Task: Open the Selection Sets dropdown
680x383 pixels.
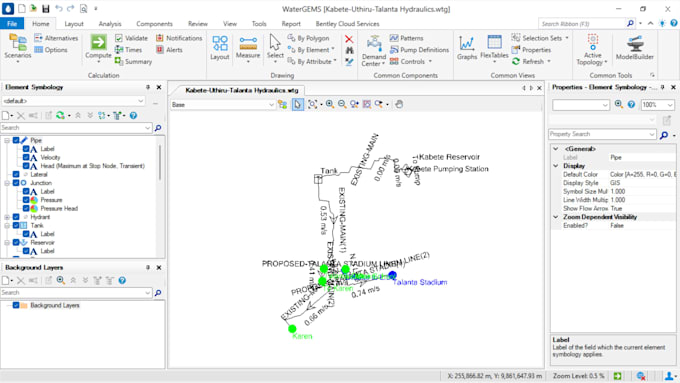Action: (540, 38)
